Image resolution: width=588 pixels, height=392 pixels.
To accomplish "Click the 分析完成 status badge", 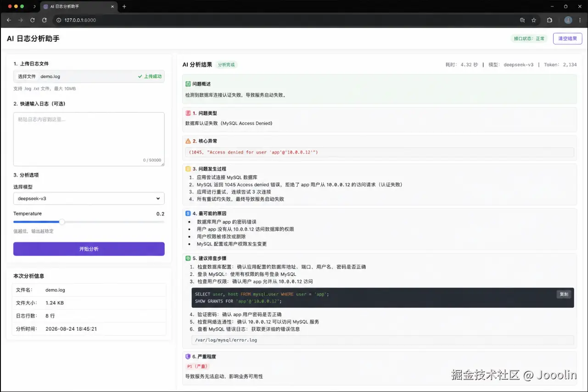I will click(x=226, y=65).
